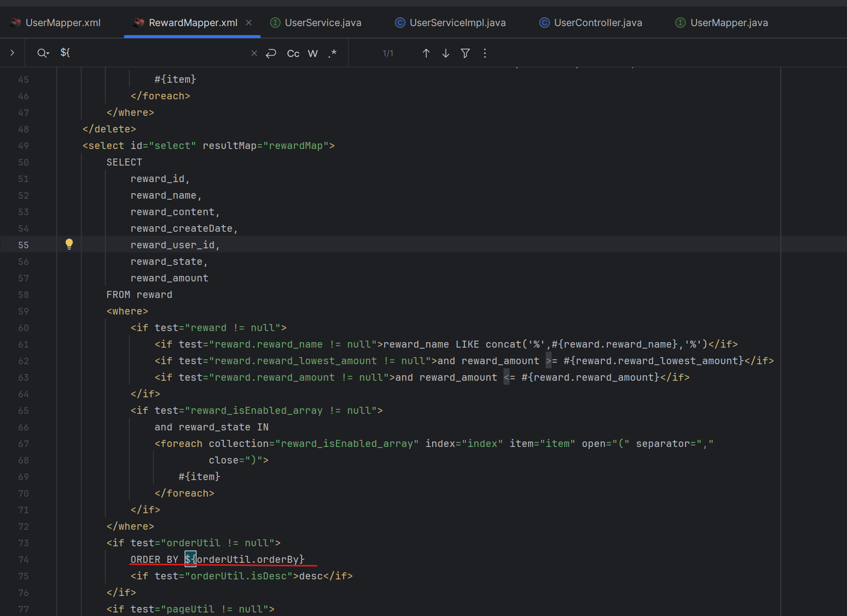Click the search history magnifier icon
847x616 pixels.
[43, 53]
